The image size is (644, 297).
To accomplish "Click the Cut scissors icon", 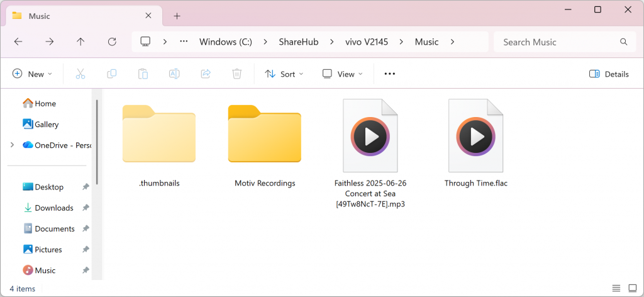I will click(80, 74).
